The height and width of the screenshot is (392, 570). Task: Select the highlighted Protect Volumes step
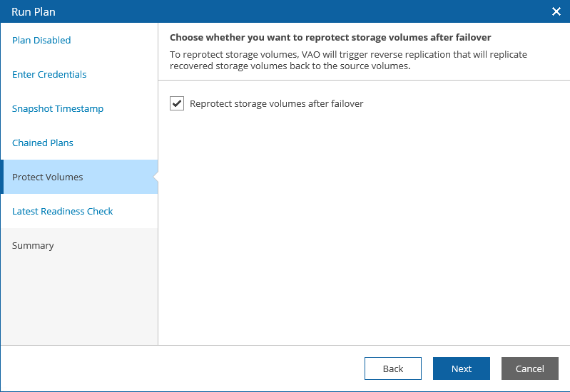pyautogui.click(x=48, y=177)
